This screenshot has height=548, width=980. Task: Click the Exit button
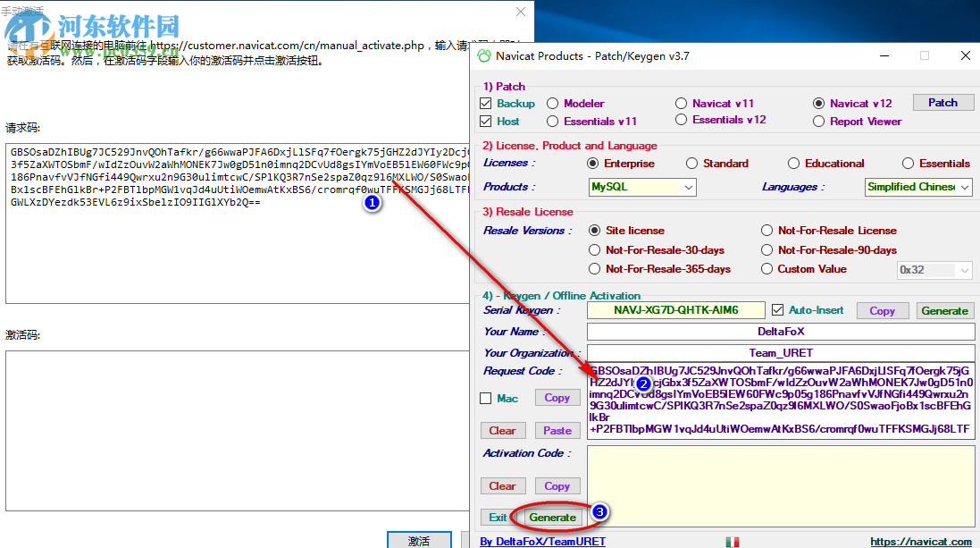498,518
